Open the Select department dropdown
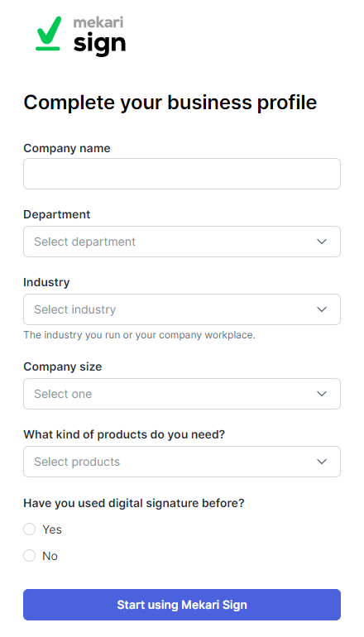Viewport: 364px width, 637px height. (182, 242)
